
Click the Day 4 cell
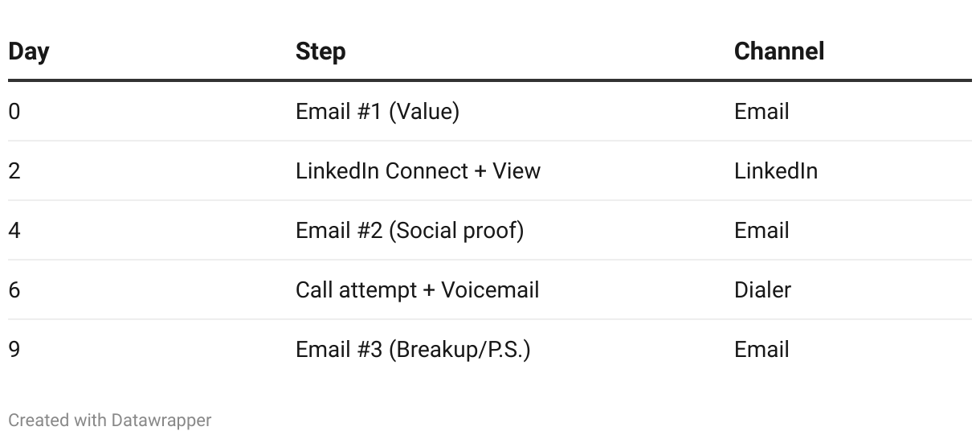[14, 230]
